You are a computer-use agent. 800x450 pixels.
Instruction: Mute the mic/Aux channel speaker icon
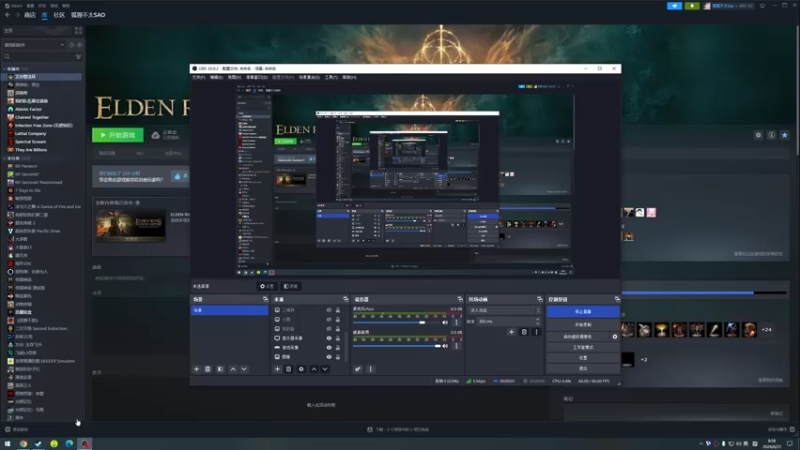click(445, 322)
